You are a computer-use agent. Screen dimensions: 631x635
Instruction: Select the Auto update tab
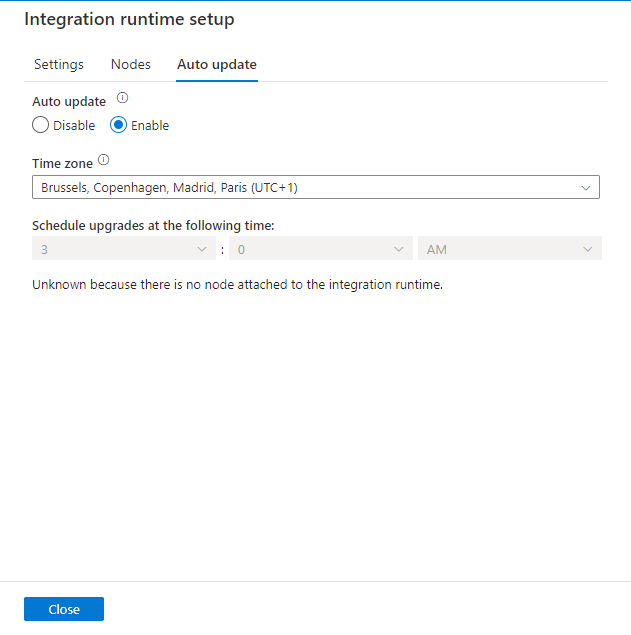point(217,64)
